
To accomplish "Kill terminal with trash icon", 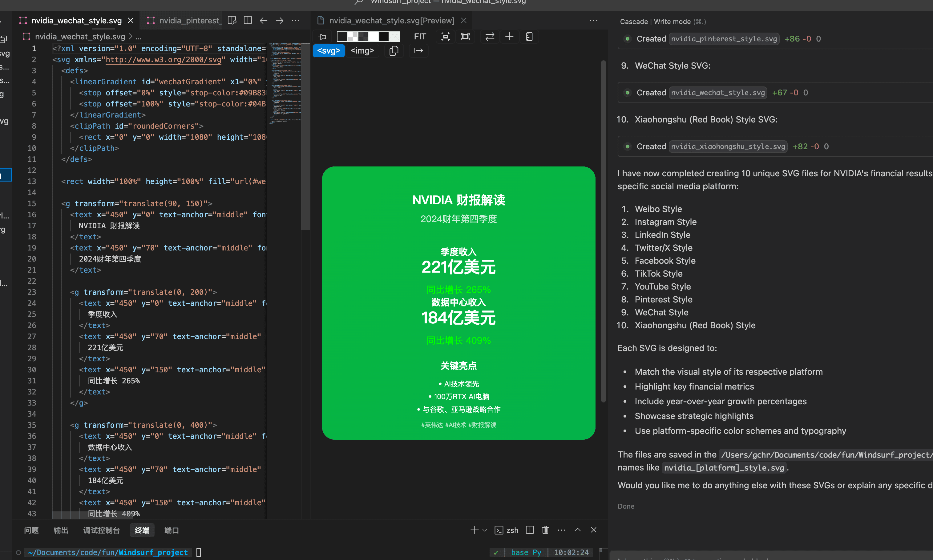I will [545, 530].
